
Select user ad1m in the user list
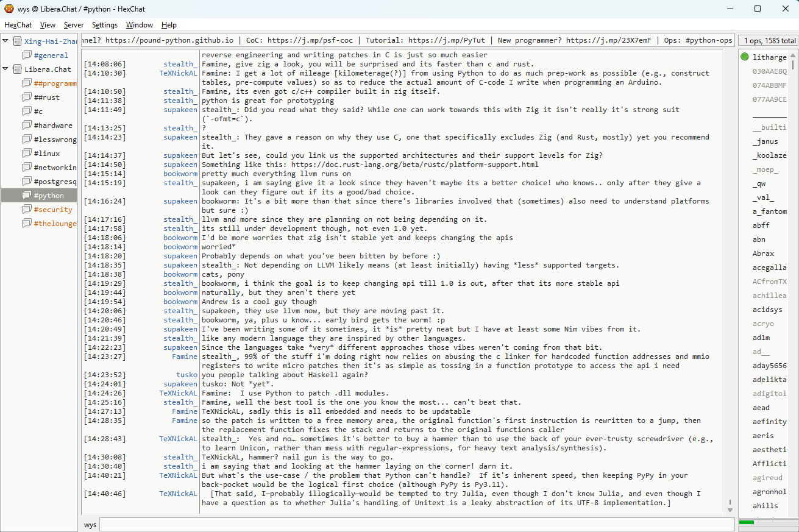(761, 338)
